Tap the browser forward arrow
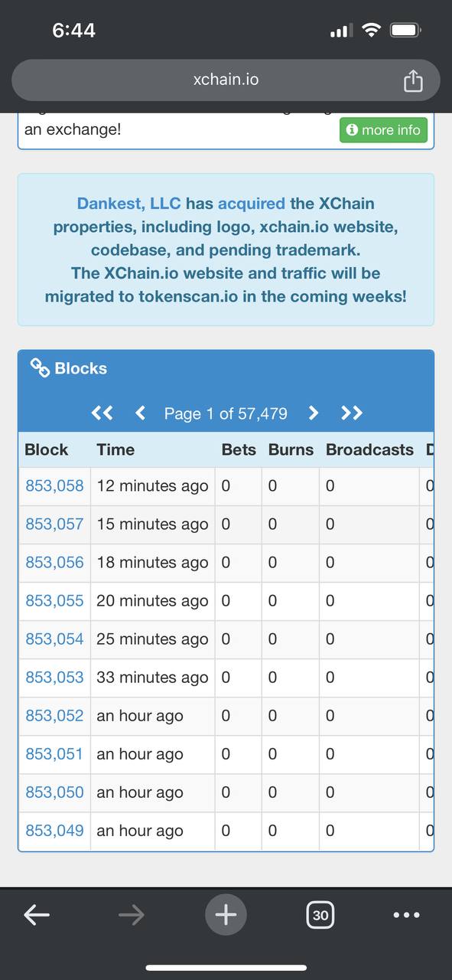Screen dimensions: 452x980 pos(132,914)
